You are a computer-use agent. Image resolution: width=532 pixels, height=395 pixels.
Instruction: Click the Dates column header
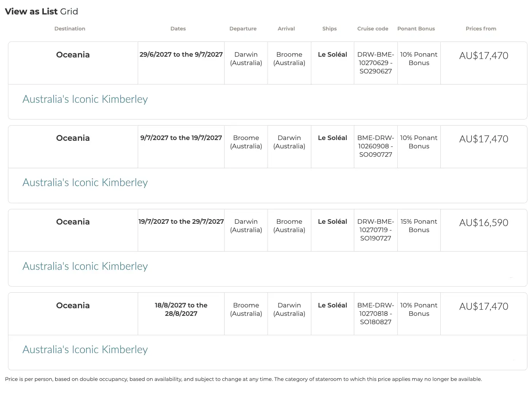pyautogui.click(x=178, y=29)
